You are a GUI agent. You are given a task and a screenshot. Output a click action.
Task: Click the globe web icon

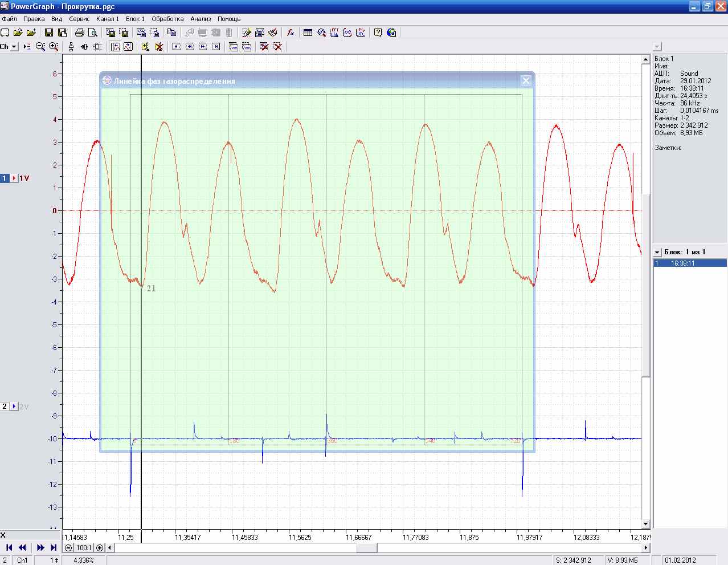point(391,32)
